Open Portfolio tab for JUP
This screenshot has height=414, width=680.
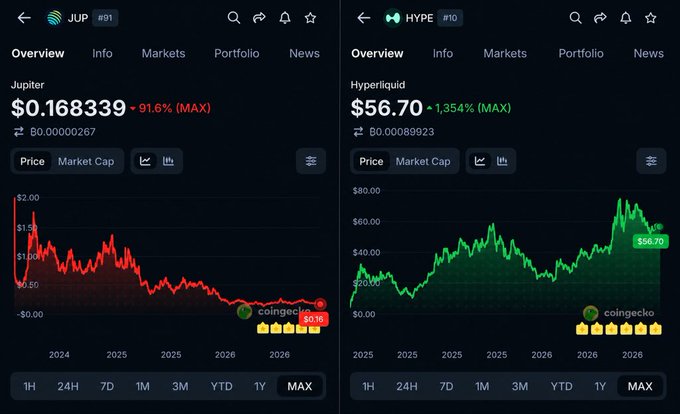click(237, 53)
